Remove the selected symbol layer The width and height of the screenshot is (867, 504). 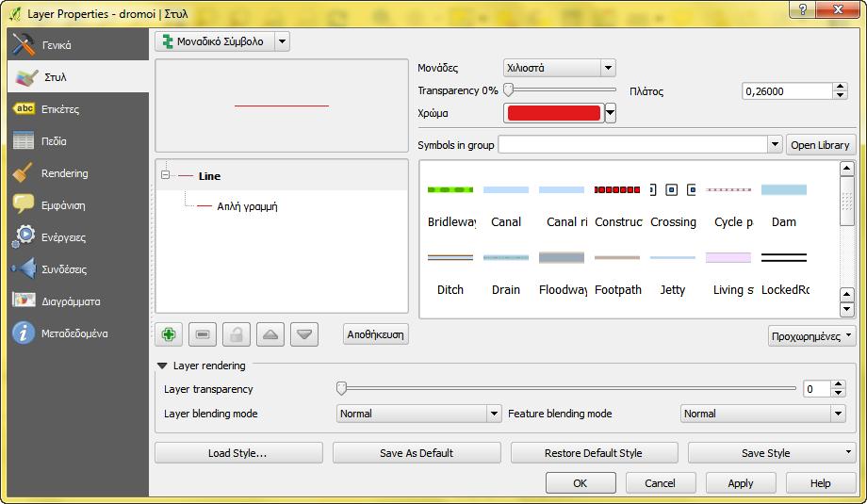203,334
